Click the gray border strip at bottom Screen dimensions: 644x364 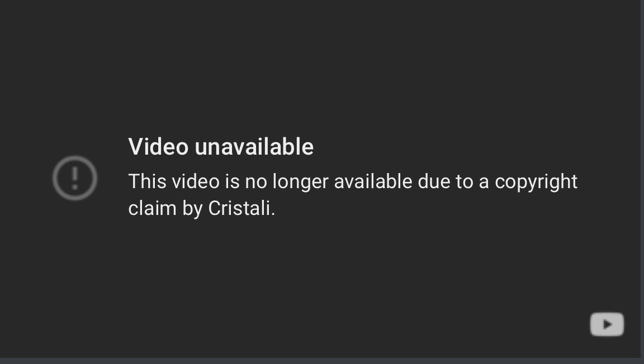[322, 361]
